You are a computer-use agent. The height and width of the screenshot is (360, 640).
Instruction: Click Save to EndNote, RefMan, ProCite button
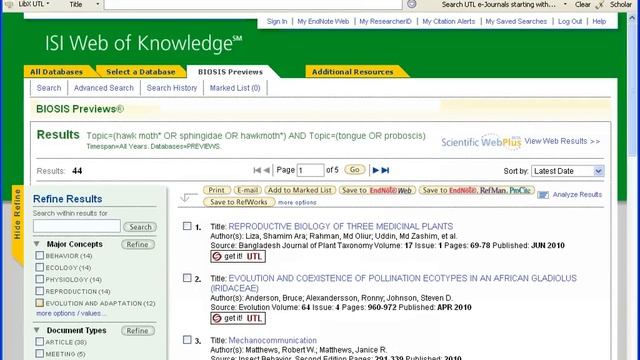[x=476, y=190]
